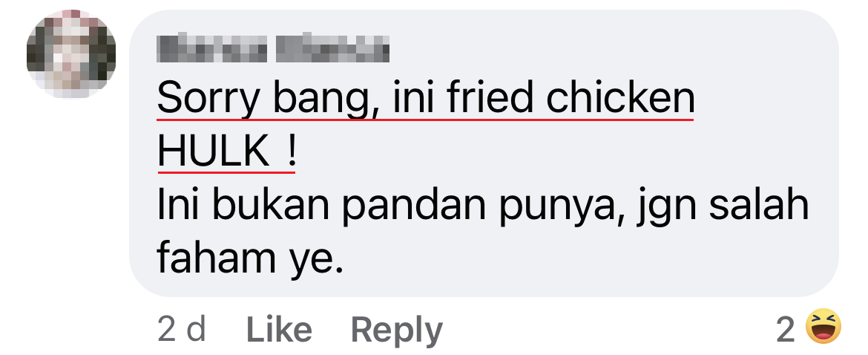The width and height of the screenshot is (868, 355).
Task: Click the first blurred name of the commenter
Action: point(213,49)
